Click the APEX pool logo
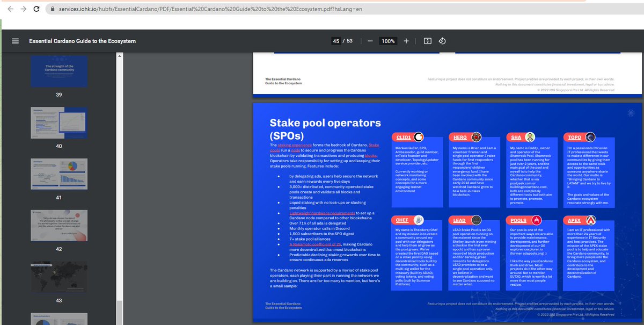Screen dimensions: 644x325 pyautogui.click(x=590, y=220)
